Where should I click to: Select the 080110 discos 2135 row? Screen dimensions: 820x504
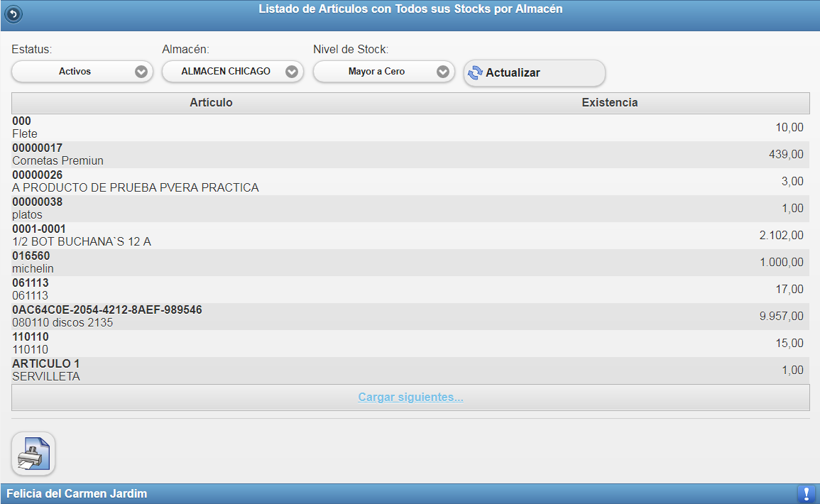tap(410, 317)
